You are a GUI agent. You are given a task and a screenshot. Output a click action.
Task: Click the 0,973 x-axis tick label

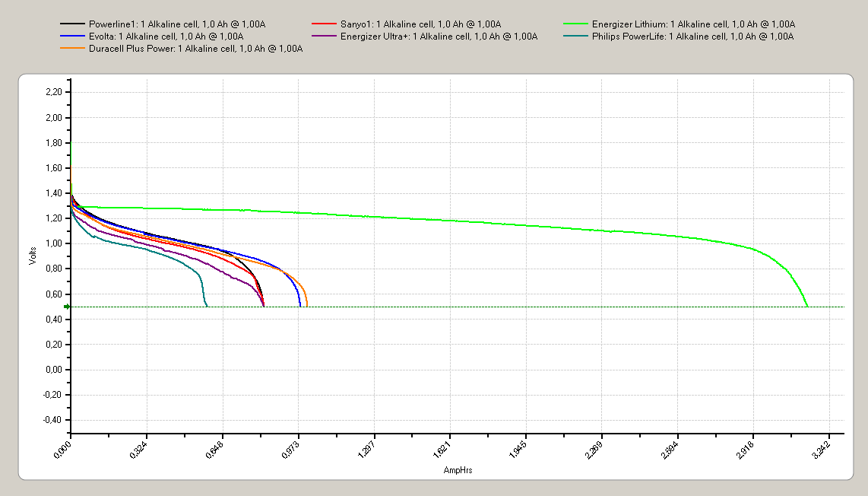(290, 450)
